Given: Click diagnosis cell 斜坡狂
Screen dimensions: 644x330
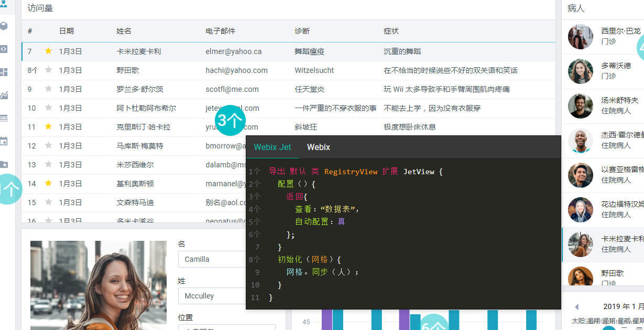Looking at the screenshot, I should pyautogui.click(x=306, y=127).
